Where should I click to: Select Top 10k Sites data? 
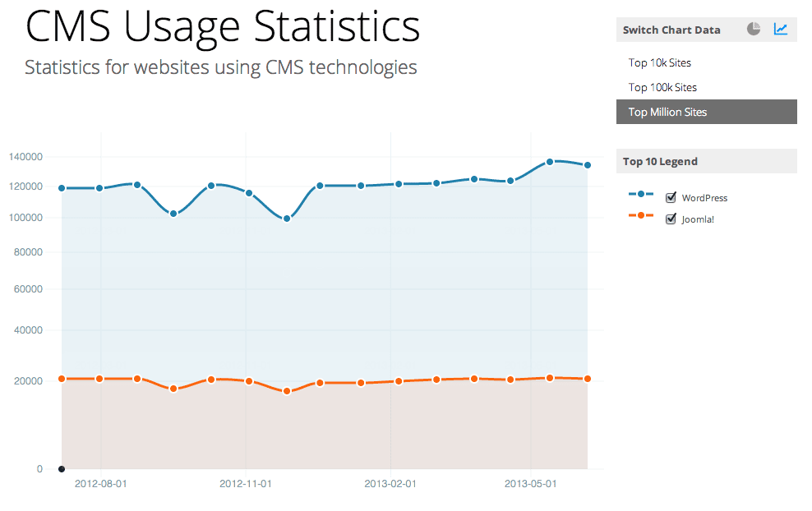(x=706, y=62)
